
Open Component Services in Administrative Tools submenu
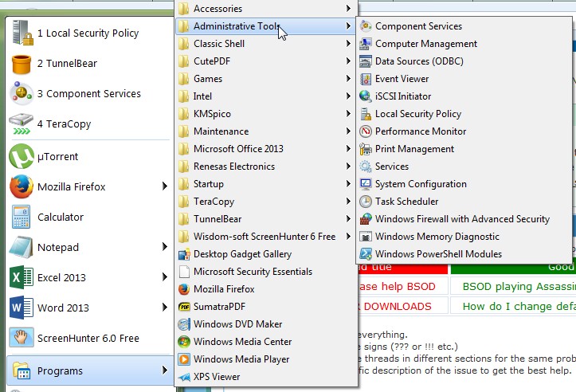[x=418, y=26]
